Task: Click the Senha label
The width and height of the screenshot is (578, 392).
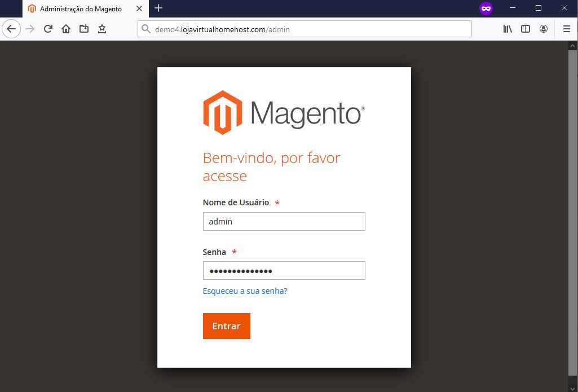Action: pos(214,252)
